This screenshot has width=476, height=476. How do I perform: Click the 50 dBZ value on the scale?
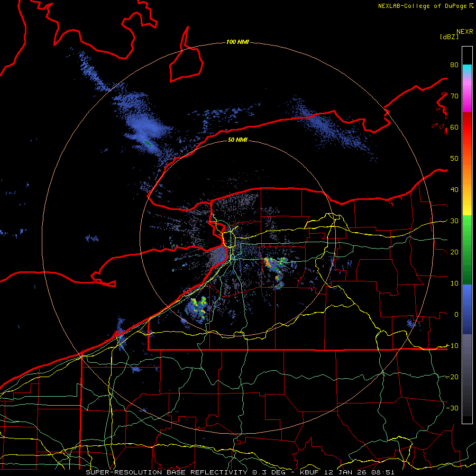(x=454, y=159)
